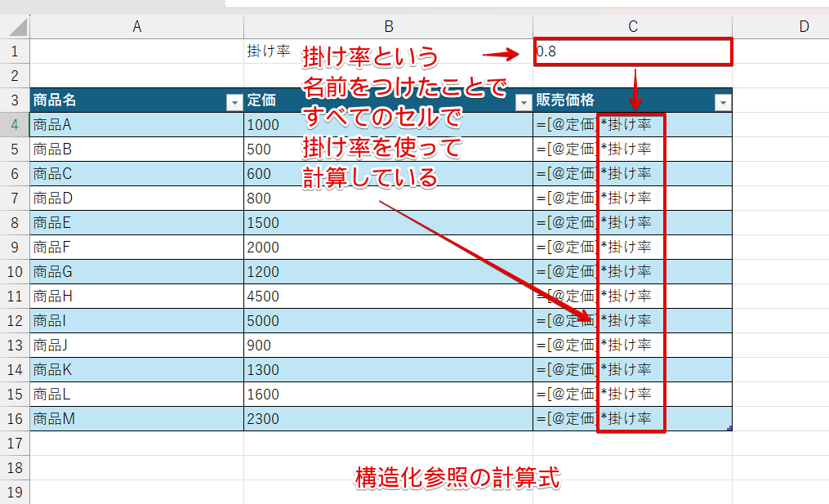Select row 3 header
Image resolution: width=829 pixels, height=504 pixels.
tap(15, 100)
